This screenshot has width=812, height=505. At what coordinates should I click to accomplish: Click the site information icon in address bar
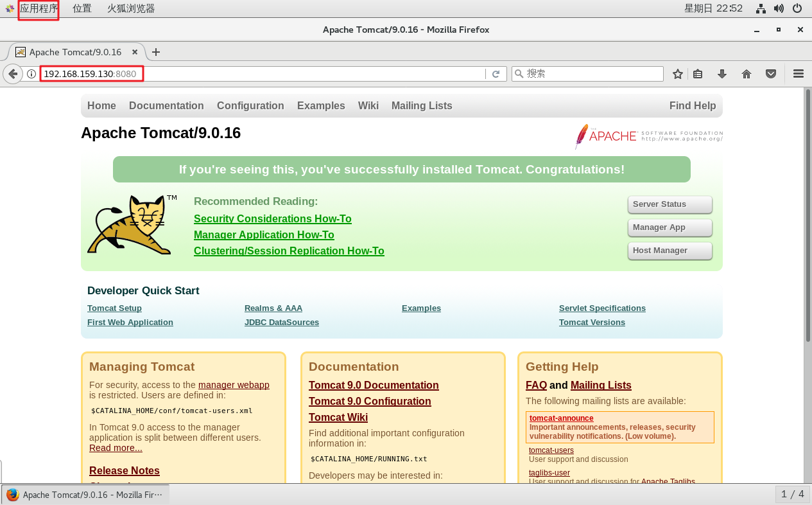[x=31, y=74]
